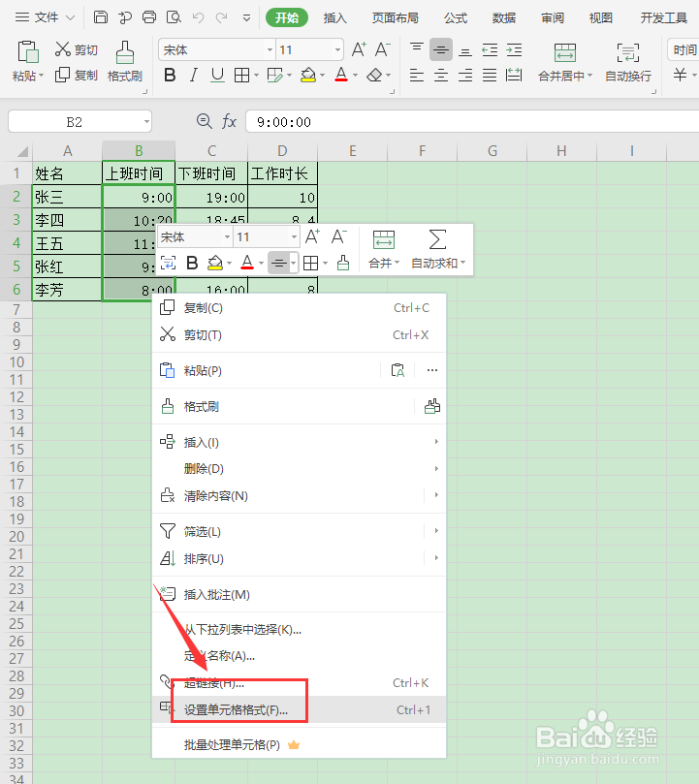Choose 插入批注(M) in the context menu

tap(300, 594)
